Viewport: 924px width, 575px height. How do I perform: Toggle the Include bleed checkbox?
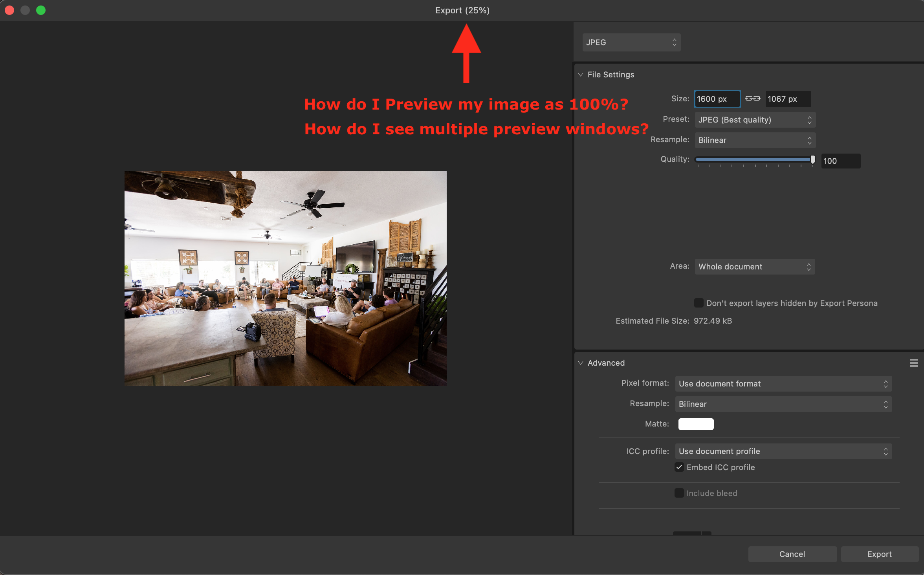[679, 493]
